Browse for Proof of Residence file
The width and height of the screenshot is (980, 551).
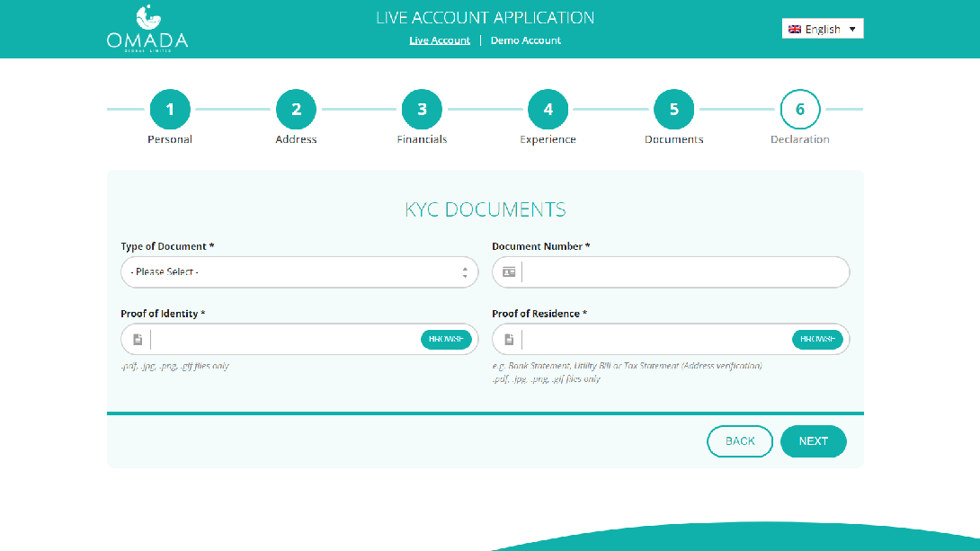pos(817,339)
